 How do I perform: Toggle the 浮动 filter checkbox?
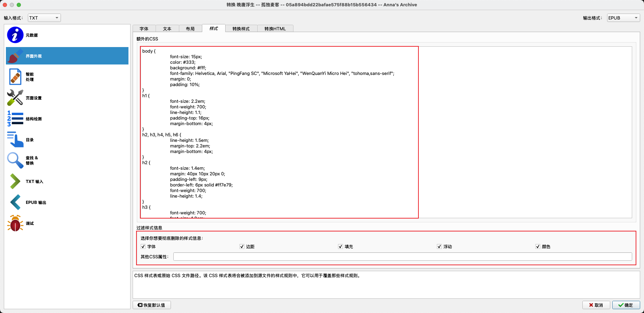439,247
